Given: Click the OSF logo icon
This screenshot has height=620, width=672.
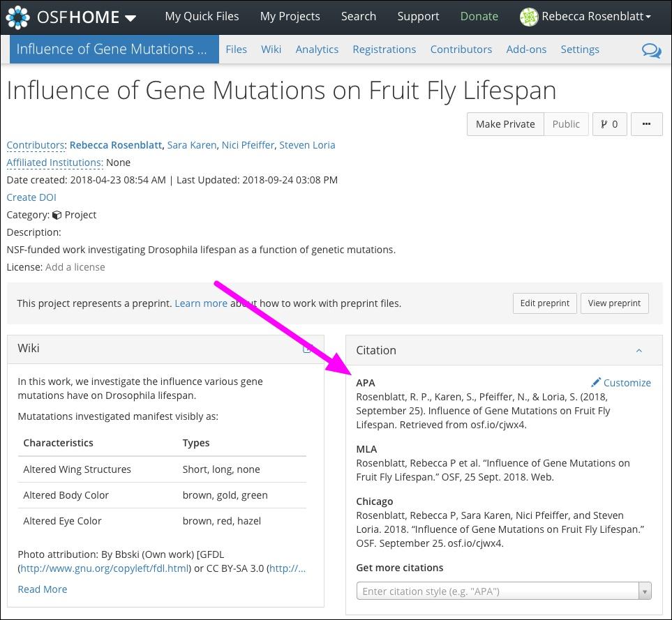Looking at the screenshot, I should click(18, 17).
